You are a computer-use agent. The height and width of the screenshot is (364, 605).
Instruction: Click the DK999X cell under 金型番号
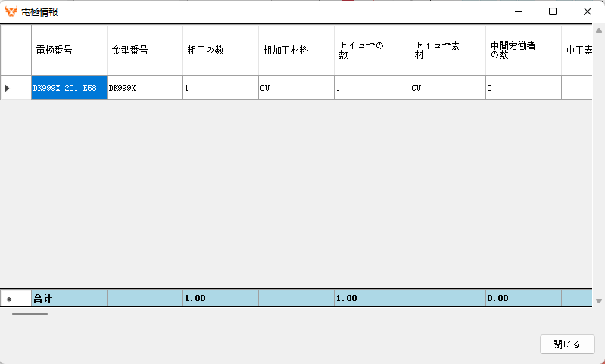(145, 88)
